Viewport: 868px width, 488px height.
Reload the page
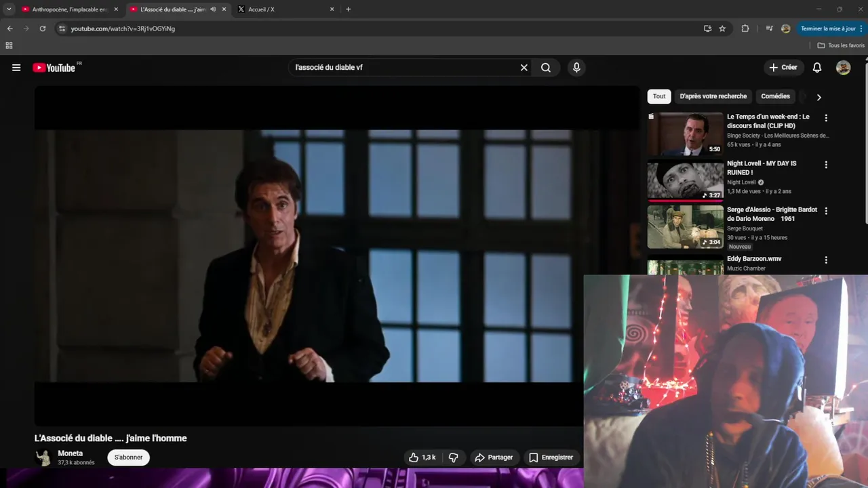(x=42, y=28)
